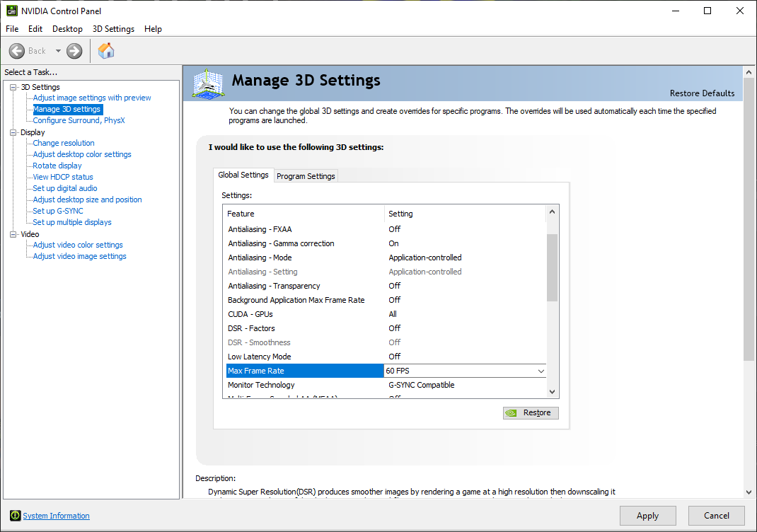Open Adjust desktop color settings
The width and height of the screenshot is (757, 532).
(82, 154)
